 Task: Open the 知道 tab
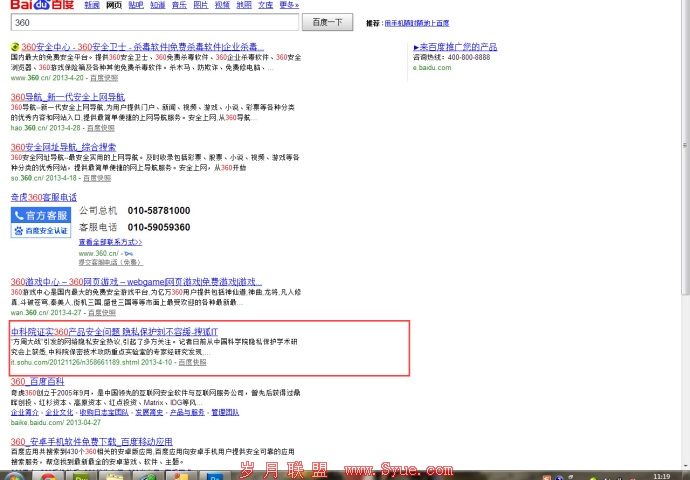(158, 5)
